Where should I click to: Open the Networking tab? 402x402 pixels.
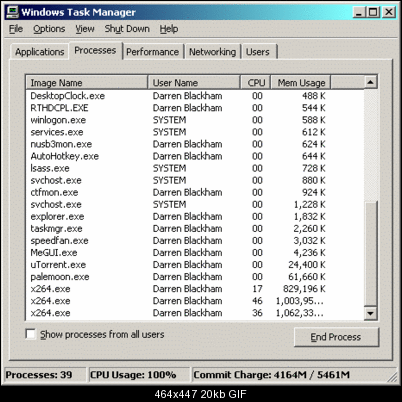(212, 52)
